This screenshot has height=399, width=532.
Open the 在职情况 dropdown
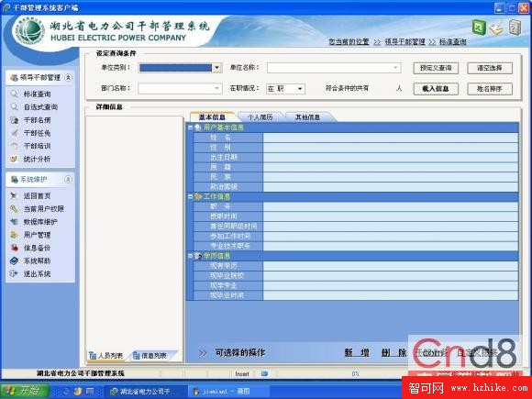pos(300,89)
